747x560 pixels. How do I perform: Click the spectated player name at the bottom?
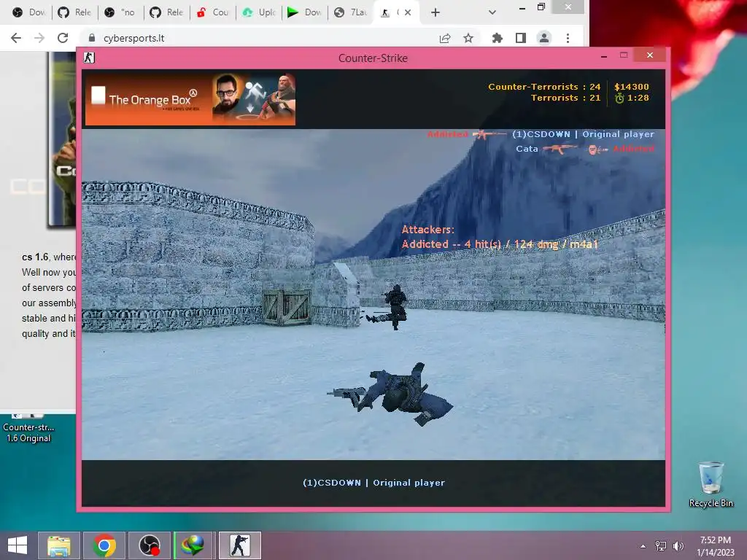point(374,483)
